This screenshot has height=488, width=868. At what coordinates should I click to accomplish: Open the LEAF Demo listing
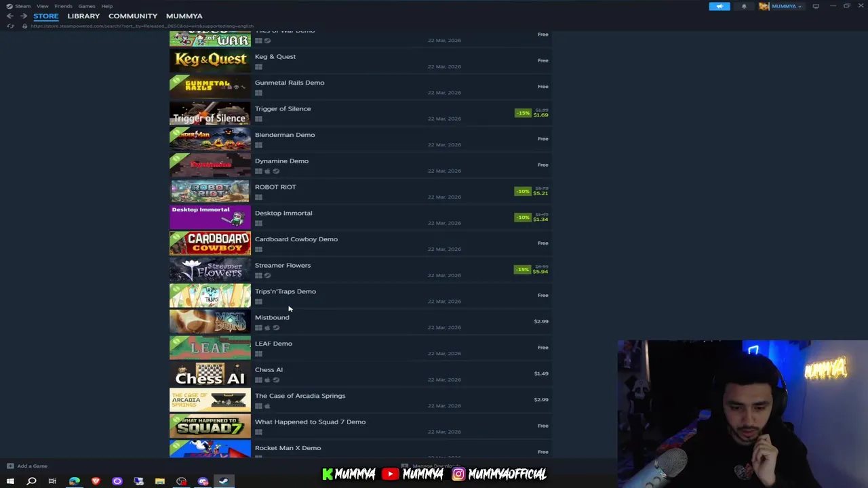click(x=360, y=347)
